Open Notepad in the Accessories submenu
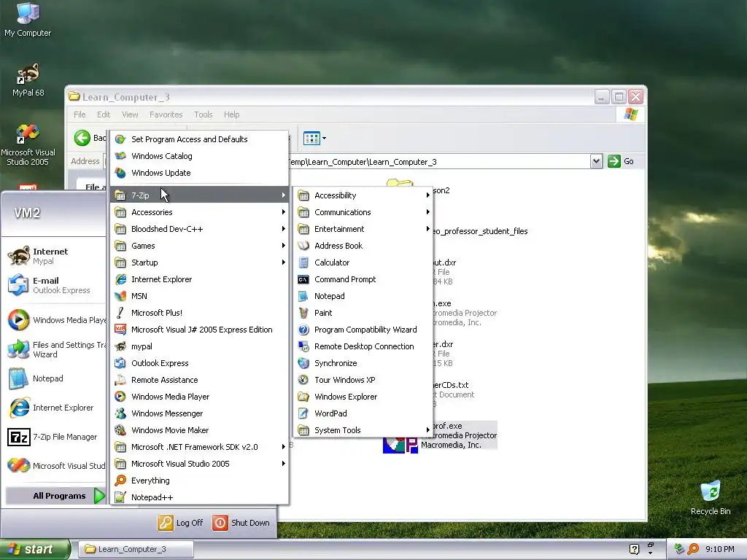Viewport: 747px width, 560px height. [363, 296]
